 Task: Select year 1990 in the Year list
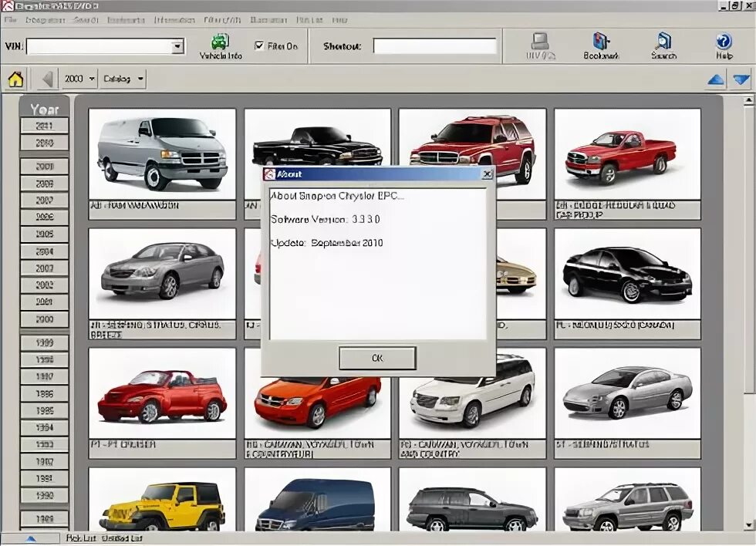click(x=45, y=495)
